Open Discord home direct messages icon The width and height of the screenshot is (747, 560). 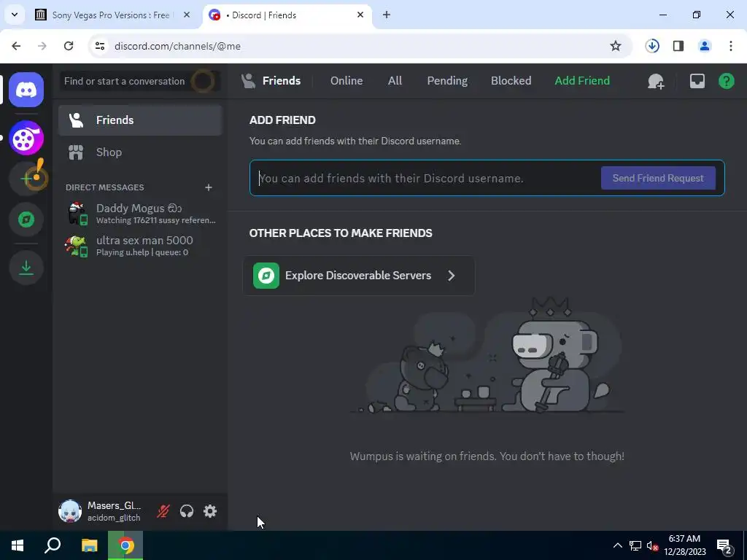[x=26, y=90]
